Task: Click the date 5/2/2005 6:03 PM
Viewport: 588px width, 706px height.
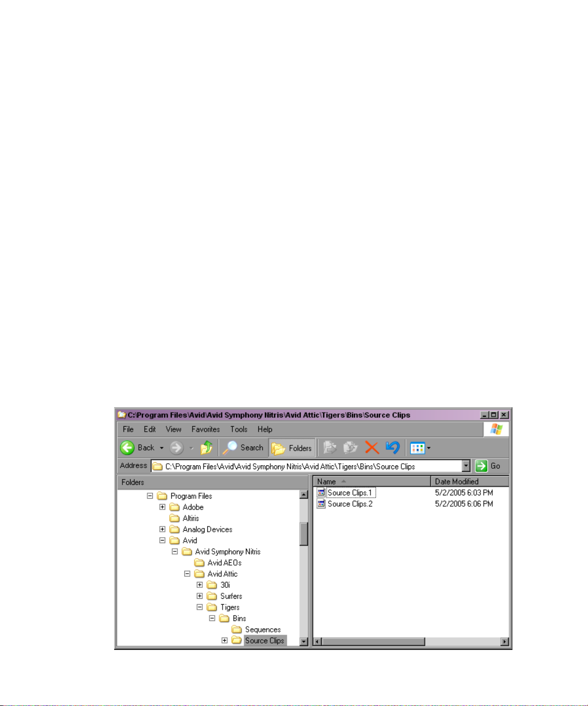Action: [x=464, y=493]
